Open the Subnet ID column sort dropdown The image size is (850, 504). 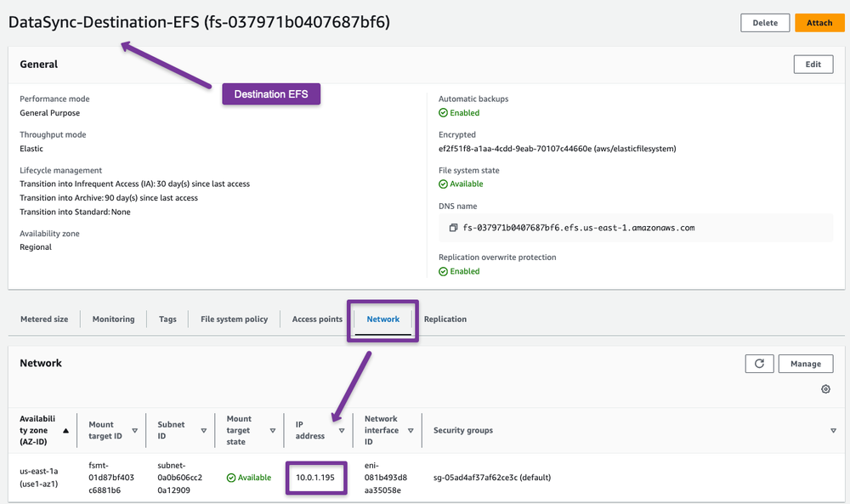point(203,431)
